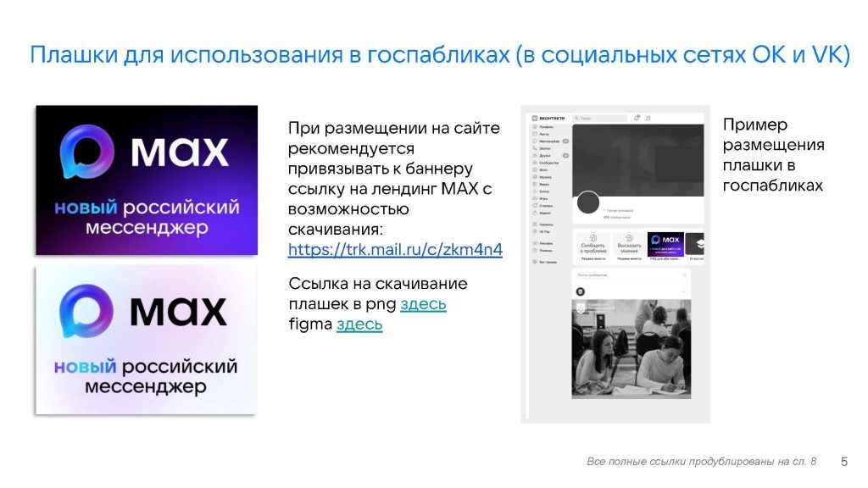The image size is (868, 488).
Task: Click the black-and-white students photo in the post
Action: (631, 348)
